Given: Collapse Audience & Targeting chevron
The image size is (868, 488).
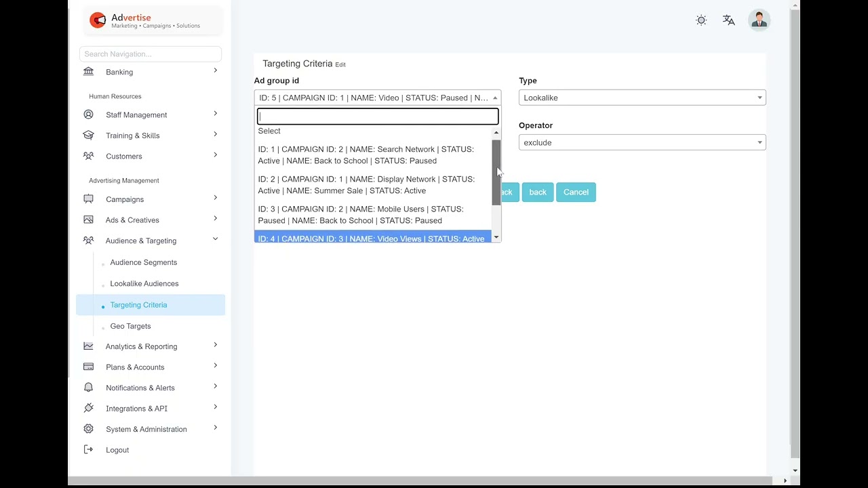Looking at the screenshot, I should [216, 239].
